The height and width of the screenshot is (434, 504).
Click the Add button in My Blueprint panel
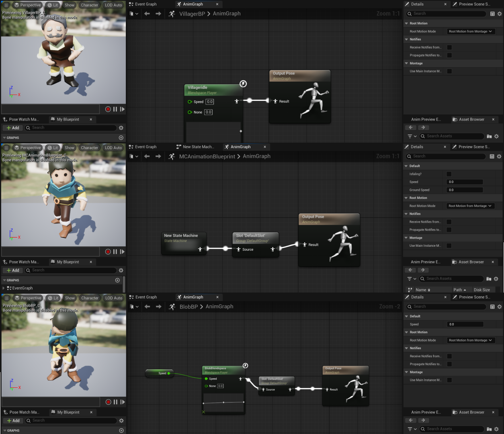point(12,127)
